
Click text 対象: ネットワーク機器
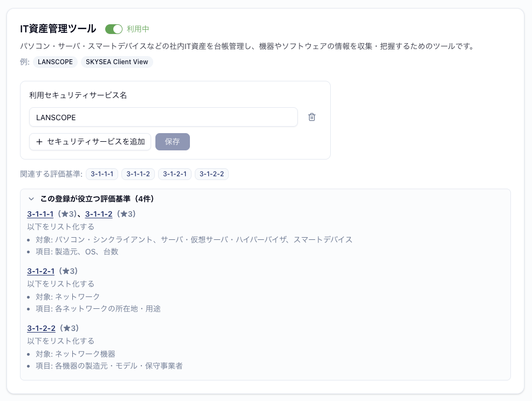tap(76, 354)
